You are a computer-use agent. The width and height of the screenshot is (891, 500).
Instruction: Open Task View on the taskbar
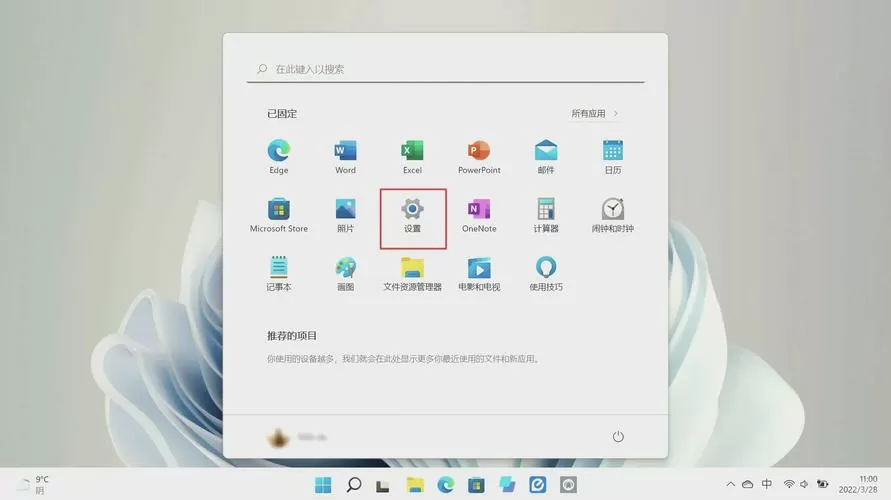coord(383,485)
